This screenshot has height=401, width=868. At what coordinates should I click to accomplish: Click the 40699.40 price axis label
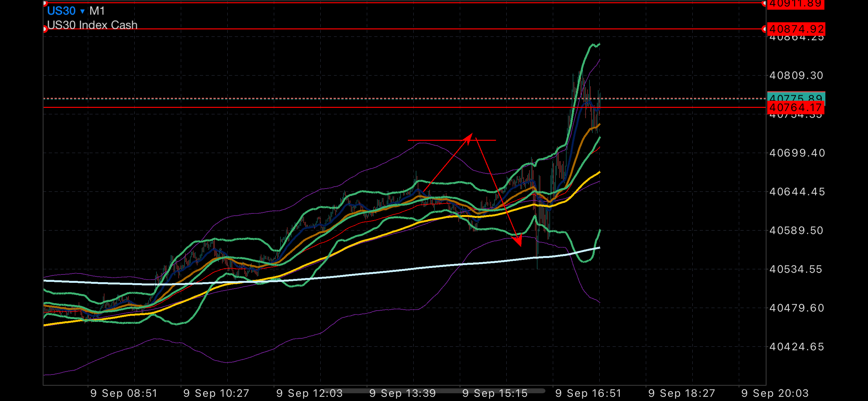(x=797, y=153)
